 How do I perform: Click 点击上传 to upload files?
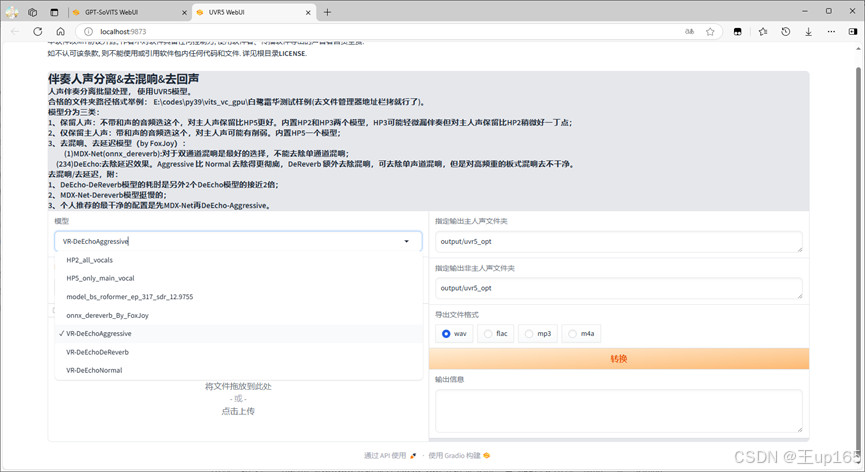pyautogui.click(x=238, y=411)
